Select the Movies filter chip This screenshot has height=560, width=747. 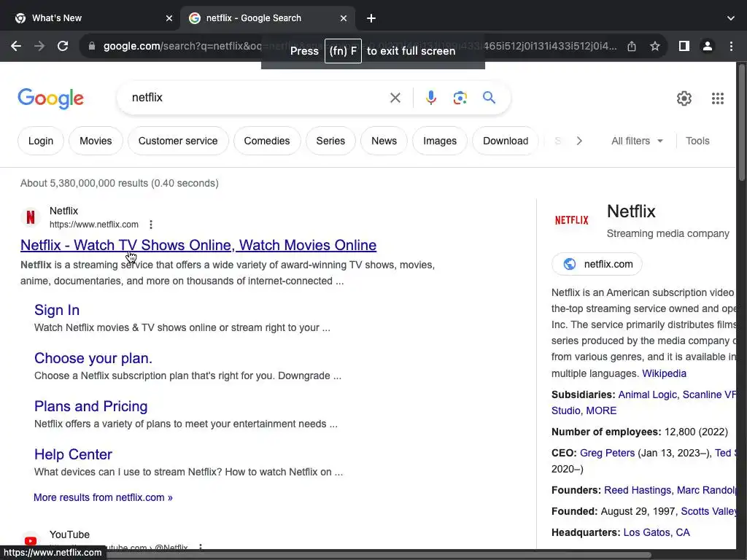96,141
